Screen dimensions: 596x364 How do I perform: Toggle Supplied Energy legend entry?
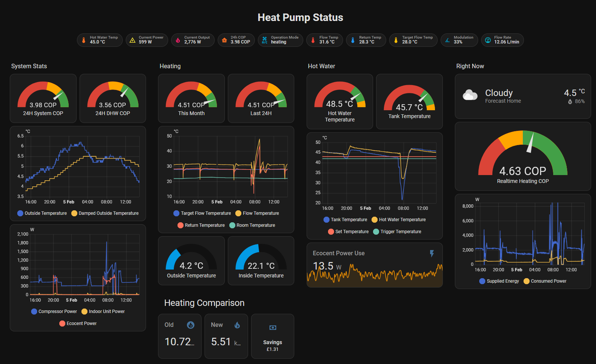pos(499,281)
